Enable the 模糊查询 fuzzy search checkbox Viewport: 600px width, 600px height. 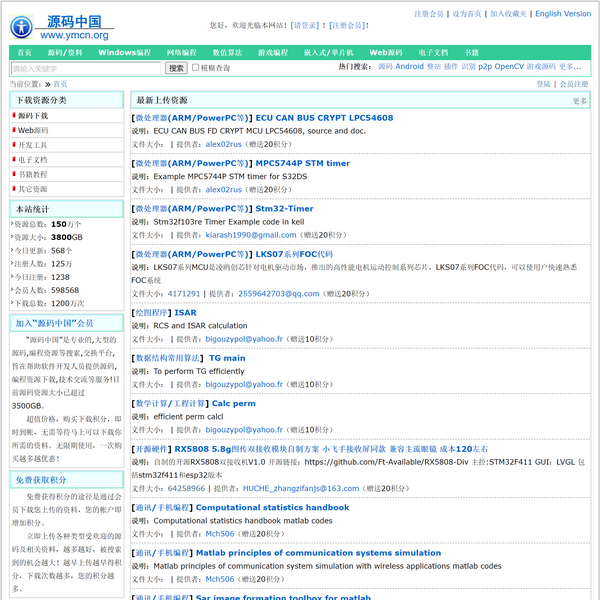click(x=196, y=68)
